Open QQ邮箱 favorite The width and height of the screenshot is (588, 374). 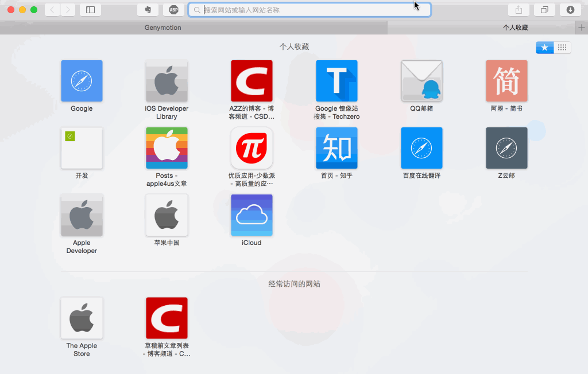421,81
